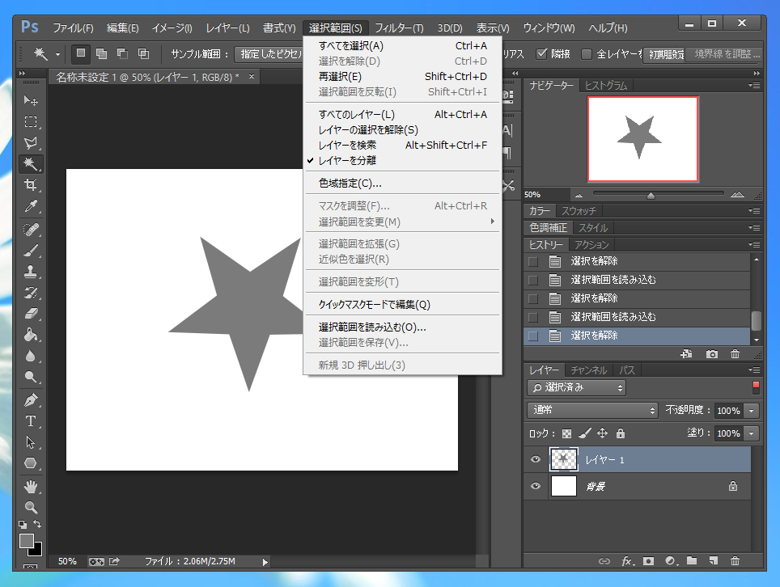Select the Brush tool
Viewport: 780px width, 587px height.
30,251
